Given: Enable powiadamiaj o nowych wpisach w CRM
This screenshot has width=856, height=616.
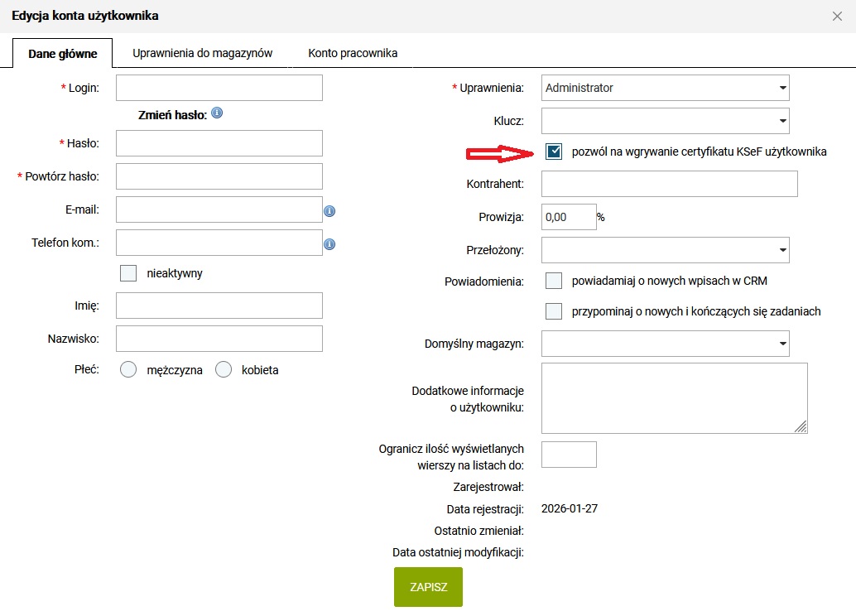Looking at the screenshot, I should 554,281.
